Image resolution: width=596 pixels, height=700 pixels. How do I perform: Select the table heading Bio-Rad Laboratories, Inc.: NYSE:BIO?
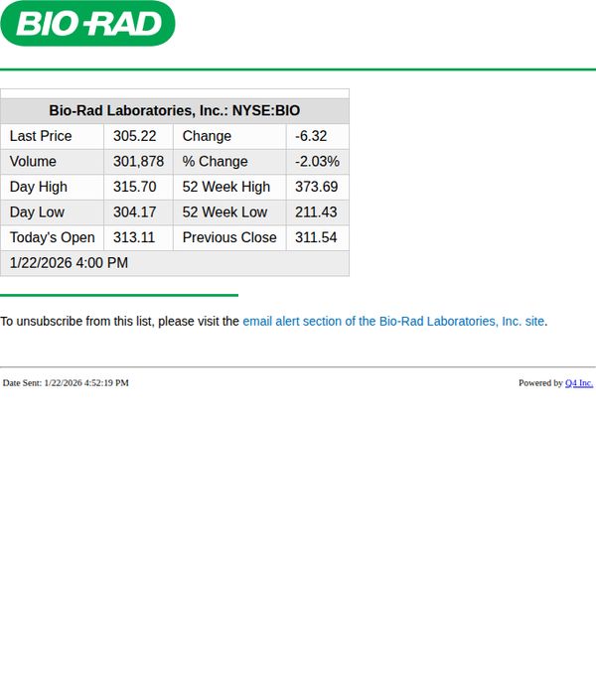click(174, 110)
